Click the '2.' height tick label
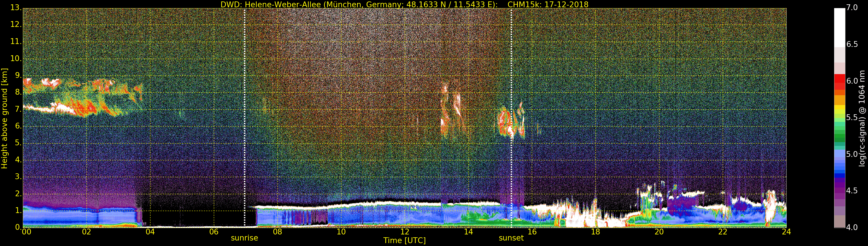The image size is (868, 246). point(18,193)
